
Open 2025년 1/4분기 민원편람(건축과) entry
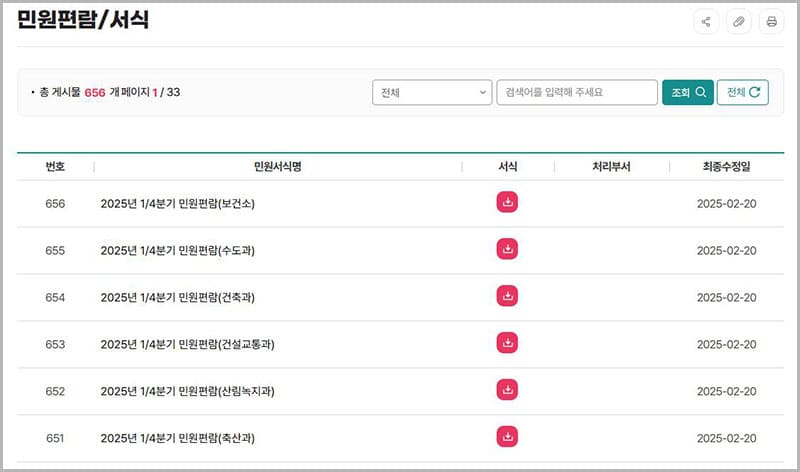(x=177, y=298)
